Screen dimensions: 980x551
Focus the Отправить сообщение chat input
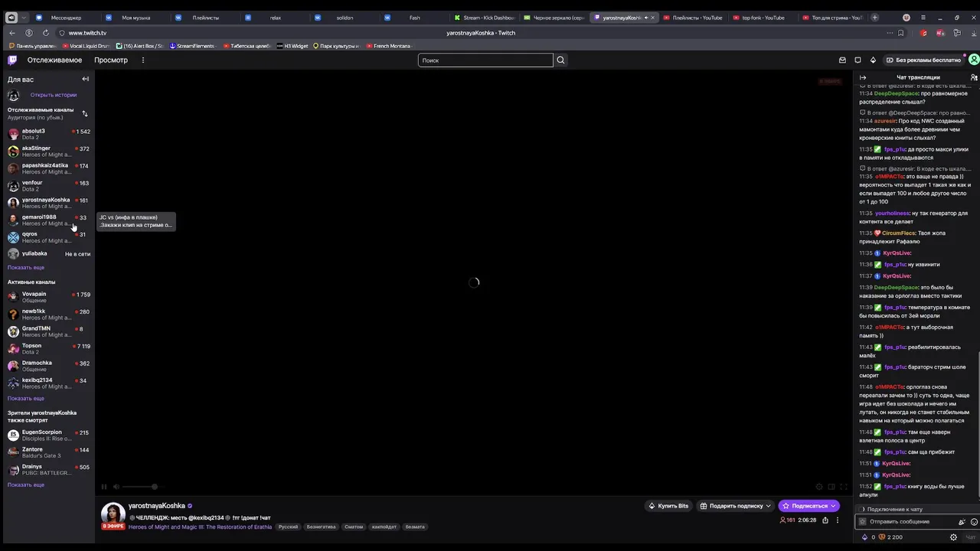coord(907,522)
